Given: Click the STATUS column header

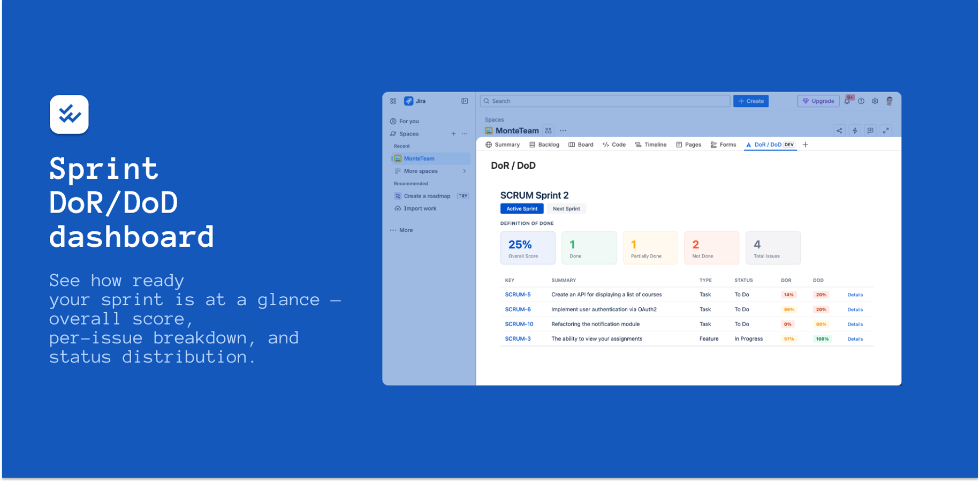Looking at the screenshot, I should pos(743,281).
